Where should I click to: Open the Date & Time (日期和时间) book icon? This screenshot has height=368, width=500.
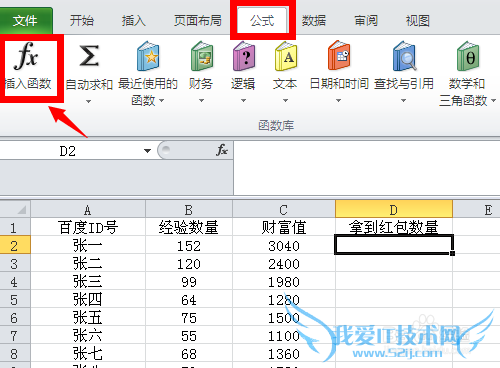tap(339, 55)
